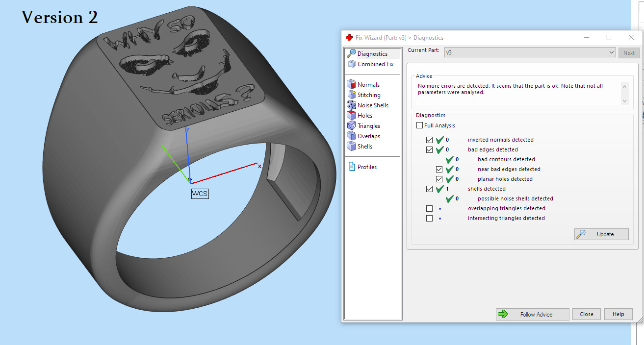Open the Current Part dropdown
The image size is (644, 345).
(x=530, y=52)
